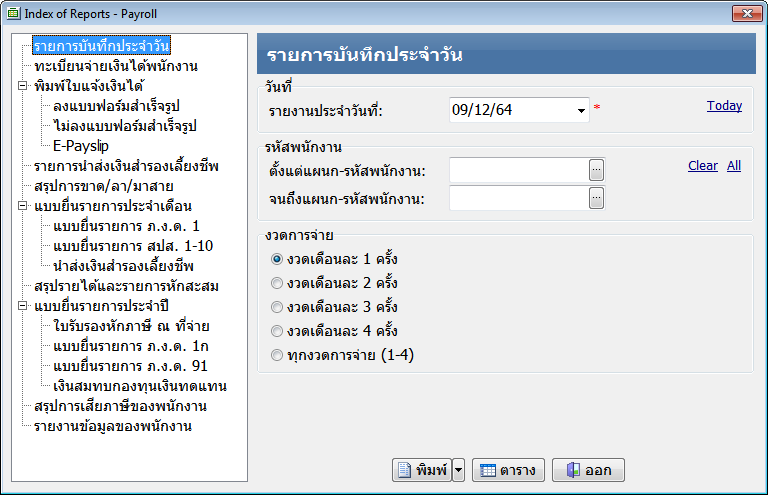This screenshot has height=495, width=768.
Task: Click the Clear link
Action: pos(702,165)
